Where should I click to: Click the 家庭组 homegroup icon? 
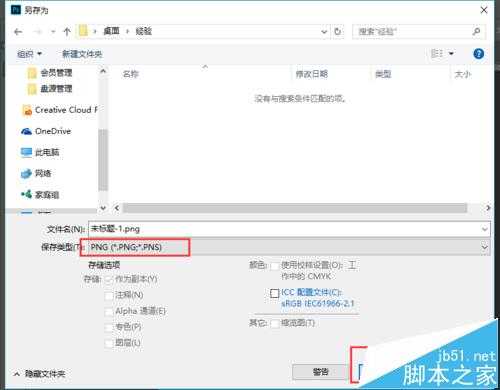click(x=26, y=194)
